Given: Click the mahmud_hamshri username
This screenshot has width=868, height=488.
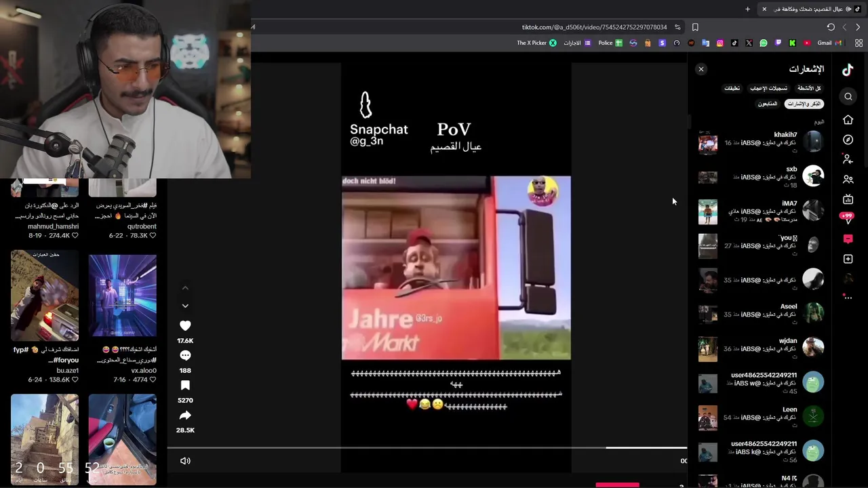Looking at the screenshot, I should pos(54,226).
